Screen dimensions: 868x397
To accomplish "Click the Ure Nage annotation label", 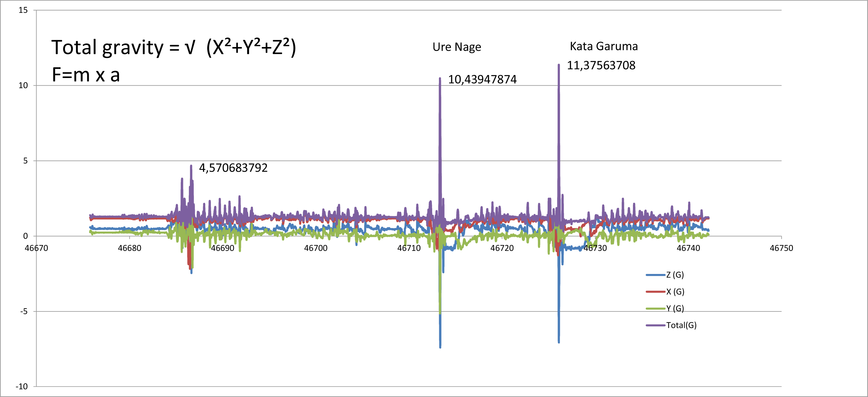I will tap(457, 47).
